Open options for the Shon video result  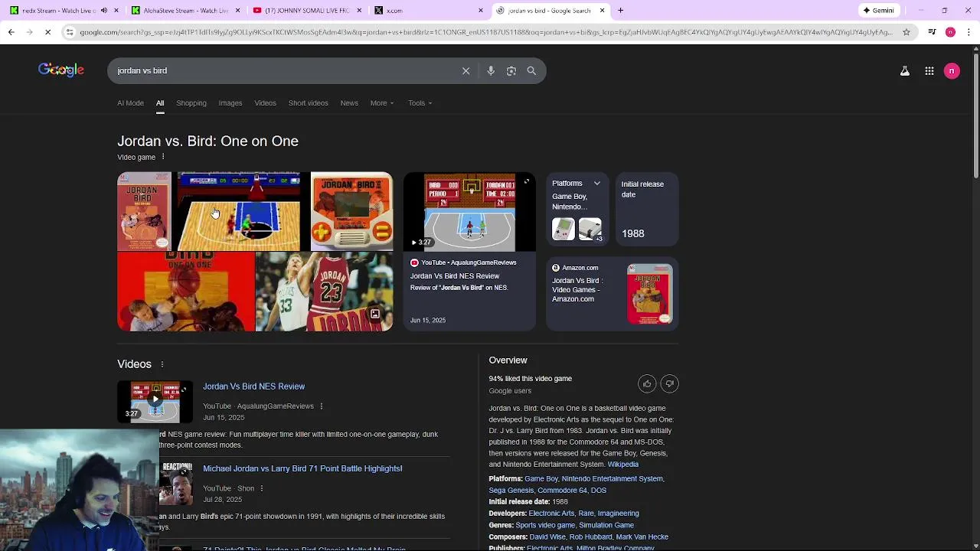(261, 488)
